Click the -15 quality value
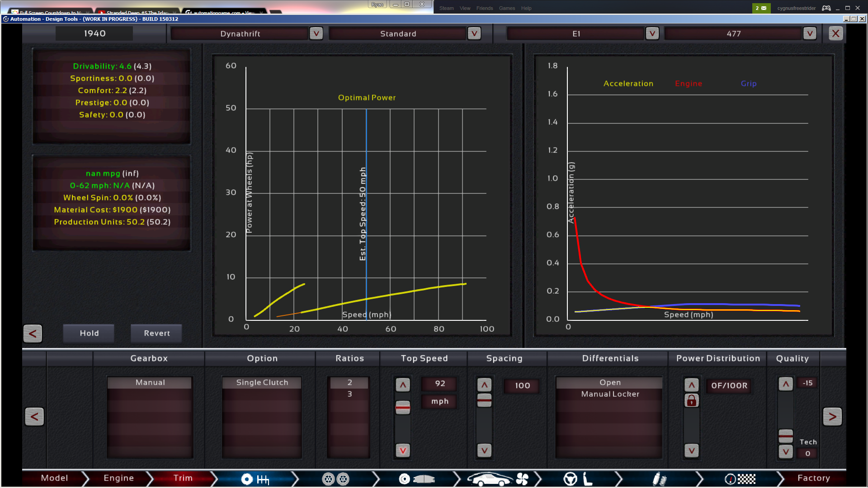Screen dimensions: 868x488 pyautogui.click(x=807, y=383)
